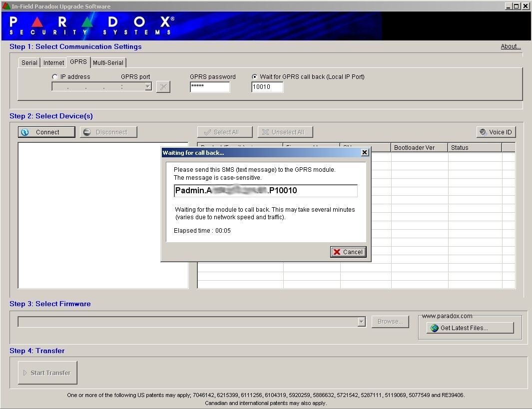This screenshot has height=409, width=532.
Task: Open the Multi-Serial tab
Action: click(108, 63)
